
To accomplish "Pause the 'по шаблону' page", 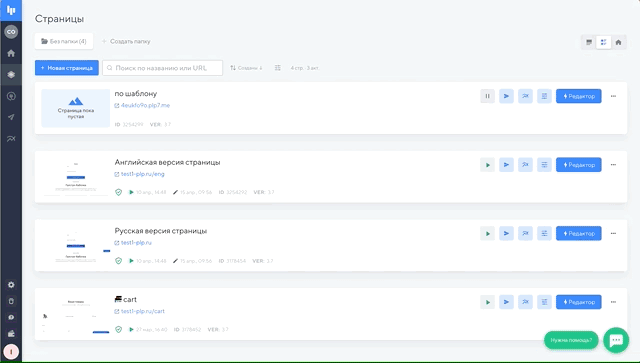I will pyautogui.click(x=487, y=96).
